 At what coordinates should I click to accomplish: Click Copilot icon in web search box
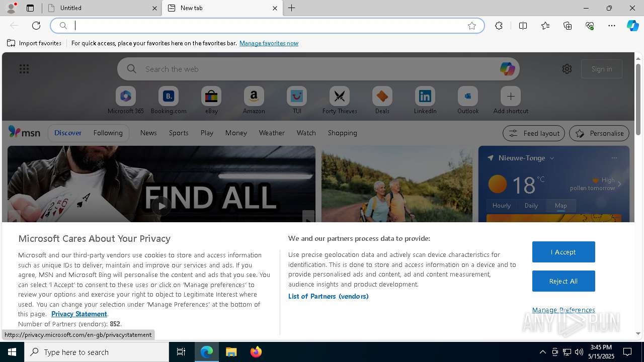[x=507, y=69]
